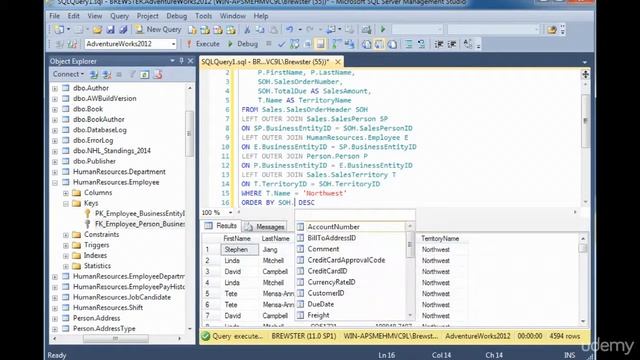This screenshot has height=360, width=640.
Task: Expand the Constraints folder node
Action: coord(66,235)
